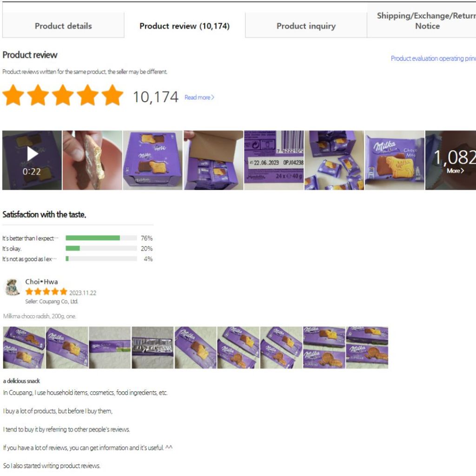Open the silver foil wrapper review photo
Viewport: 476px width, 476px height.
[x=152, y=348]
